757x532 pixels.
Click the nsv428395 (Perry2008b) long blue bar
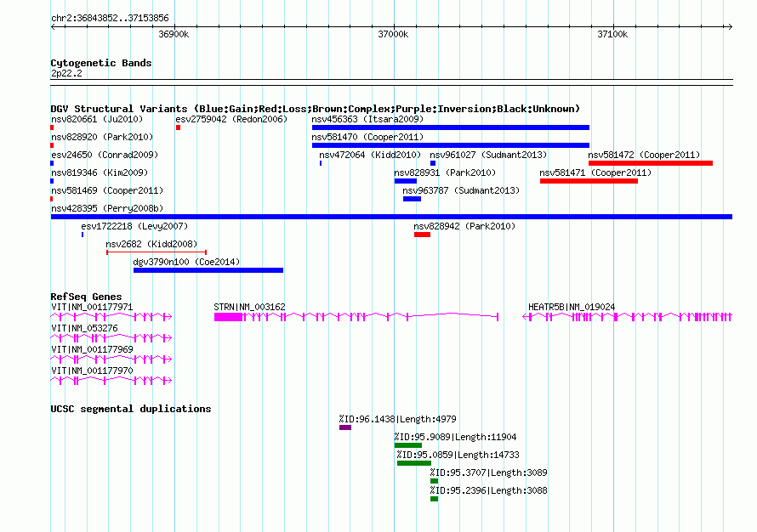pos(391,217)
